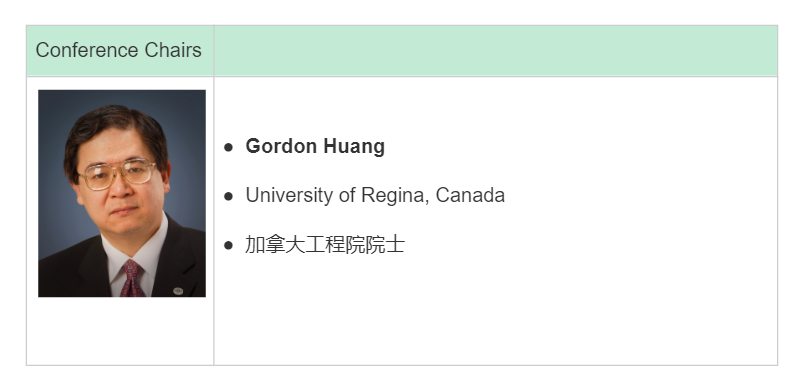
Task: Select the bold Gordon Huang name
Action: (x=315, y=146)
